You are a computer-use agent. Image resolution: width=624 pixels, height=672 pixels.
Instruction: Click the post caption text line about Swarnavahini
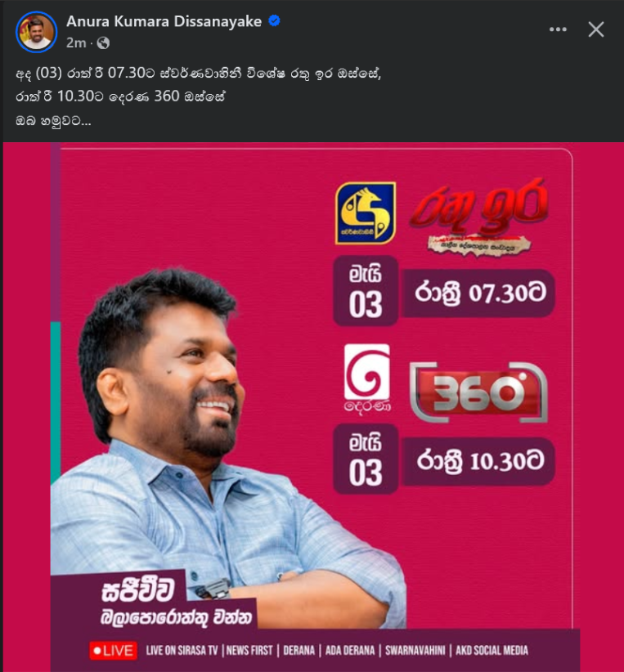[x=198, y=74]
